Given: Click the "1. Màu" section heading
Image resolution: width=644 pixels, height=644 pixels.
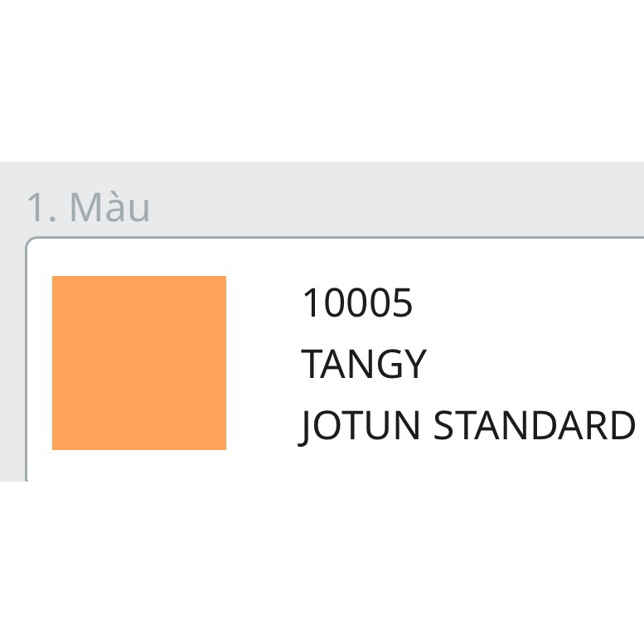Looking at the screenshot, I should click(x=88, y=207).
